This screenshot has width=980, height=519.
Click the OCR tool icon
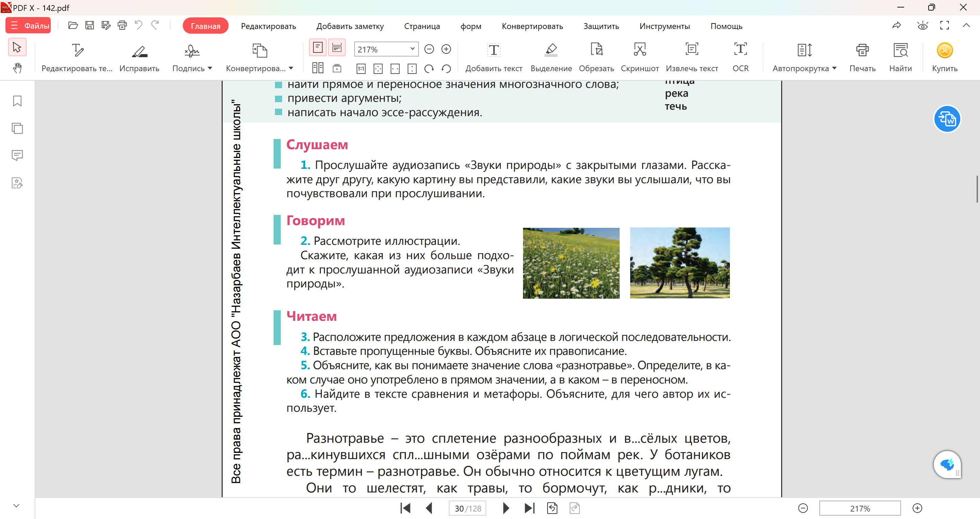pyautogui.click(x=740, y=50)
